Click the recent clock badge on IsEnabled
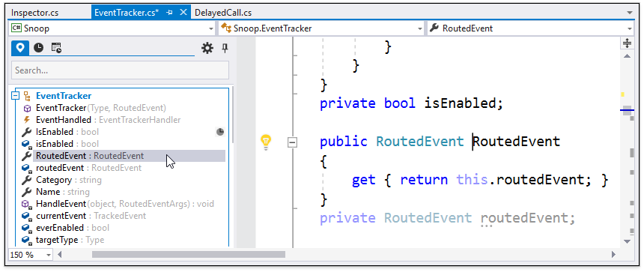This screenshot has width=644, height=272. 220,132
